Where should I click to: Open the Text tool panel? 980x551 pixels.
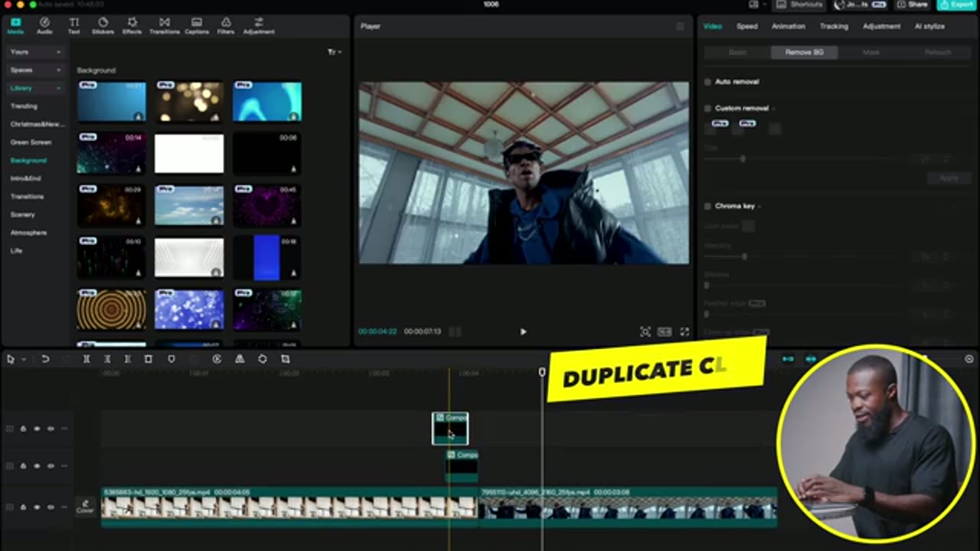pyautogui.click(x=73, y=26)
